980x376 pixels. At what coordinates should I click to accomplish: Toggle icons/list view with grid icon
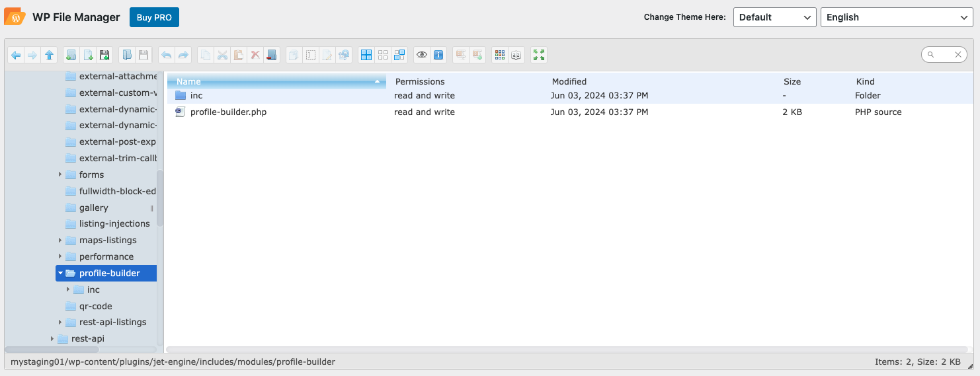500,56
